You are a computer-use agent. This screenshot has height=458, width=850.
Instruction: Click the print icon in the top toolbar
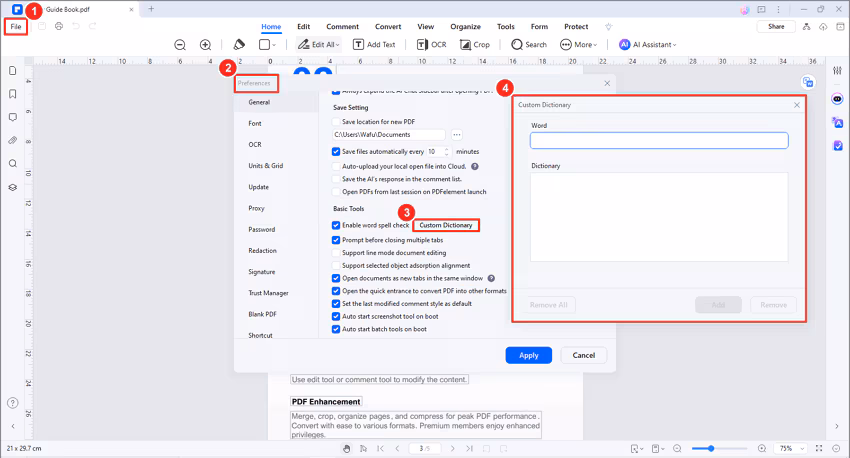point(59,26)
